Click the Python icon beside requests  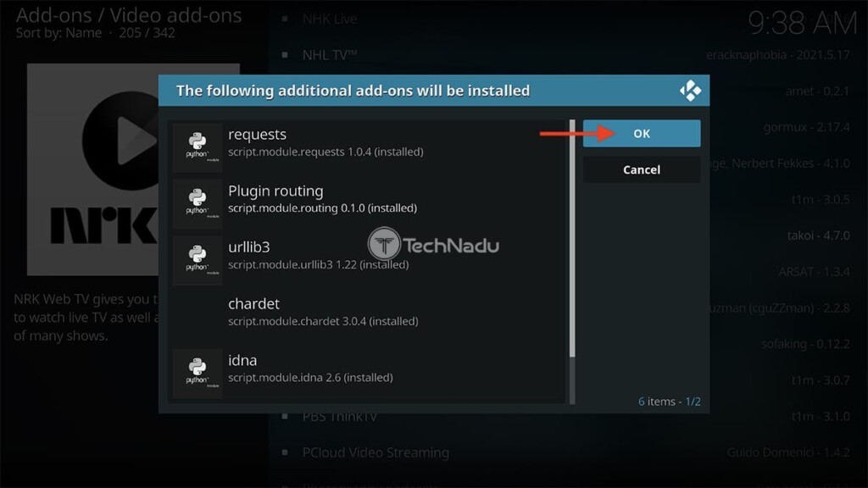click(197, 147)
